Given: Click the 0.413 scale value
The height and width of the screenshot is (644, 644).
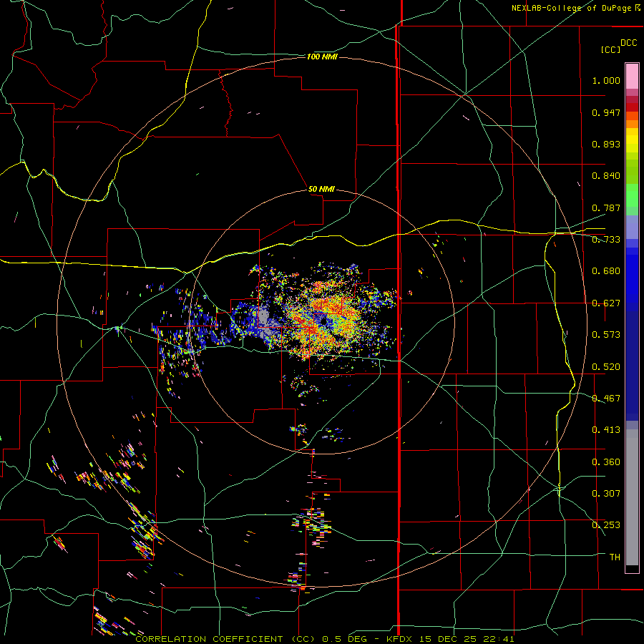Looking at the screenshot, I should (606, 429).
